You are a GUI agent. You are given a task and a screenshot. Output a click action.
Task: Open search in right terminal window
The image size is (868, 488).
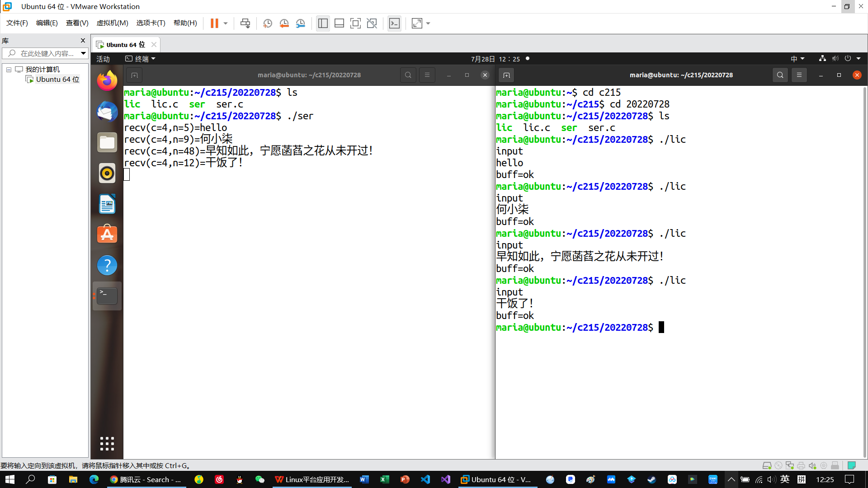780,75
